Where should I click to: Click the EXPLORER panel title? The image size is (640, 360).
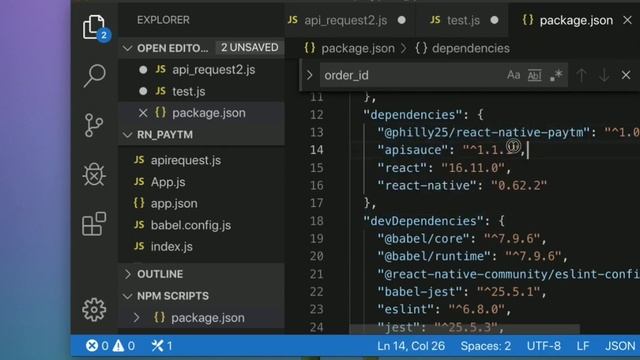[163, 20]
